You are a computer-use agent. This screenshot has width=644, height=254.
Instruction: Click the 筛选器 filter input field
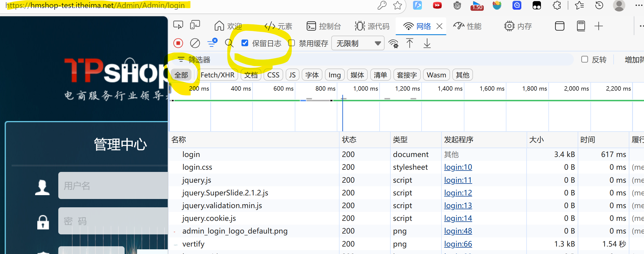pyautogui.click(x=372, y=59)
